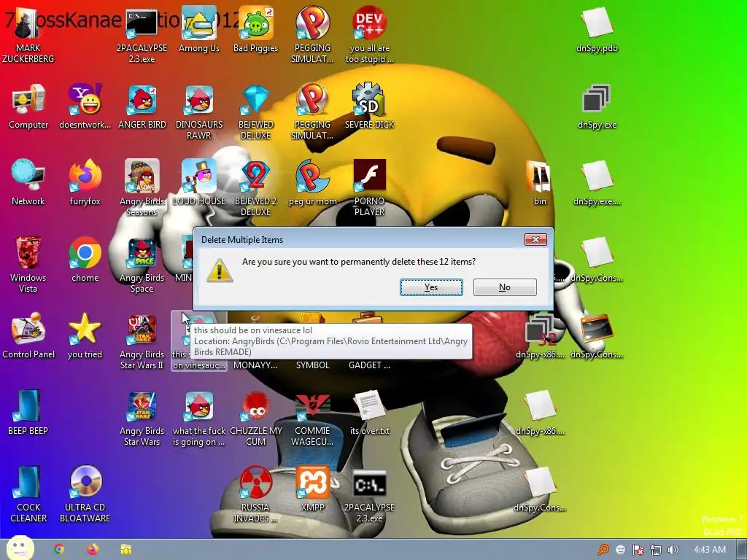
Task: Open the volume speaker tray icon
Action: point(673,550)
